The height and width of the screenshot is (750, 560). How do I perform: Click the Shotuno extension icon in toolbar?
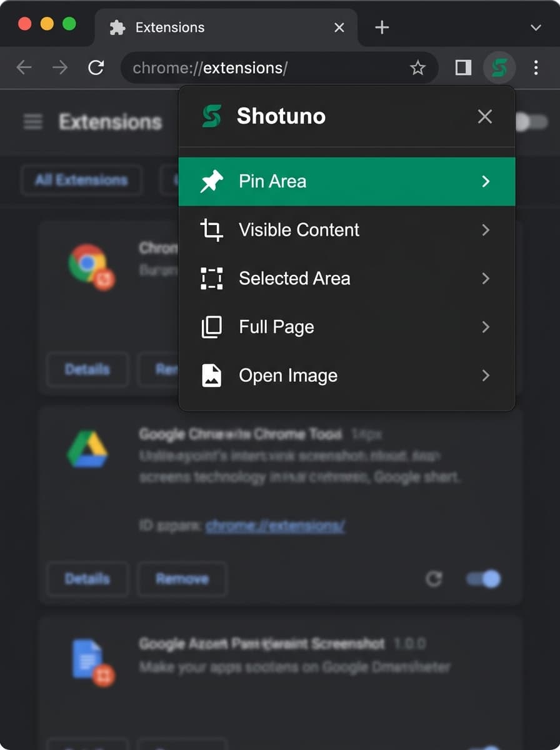pos(499,67)
